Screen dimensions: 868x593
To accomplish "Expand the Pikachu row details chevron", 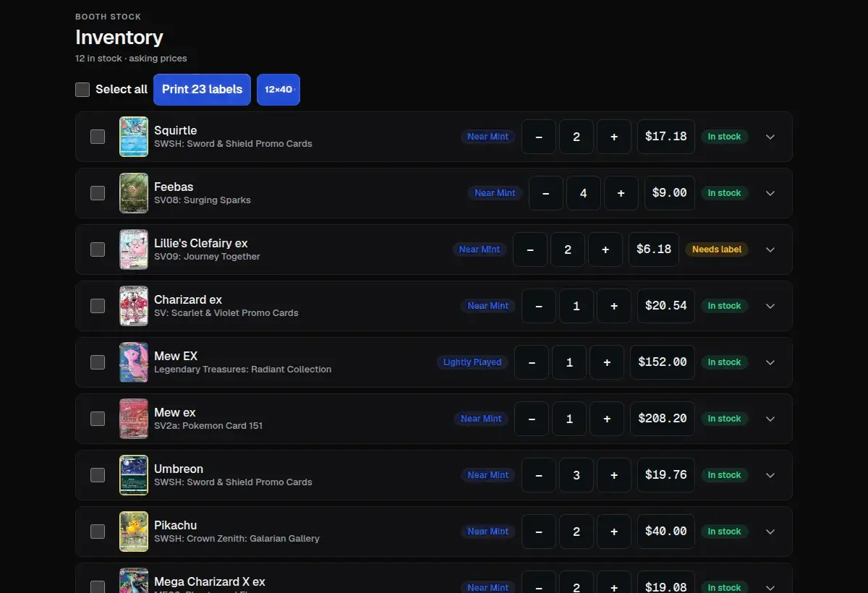I will point(770,532).
